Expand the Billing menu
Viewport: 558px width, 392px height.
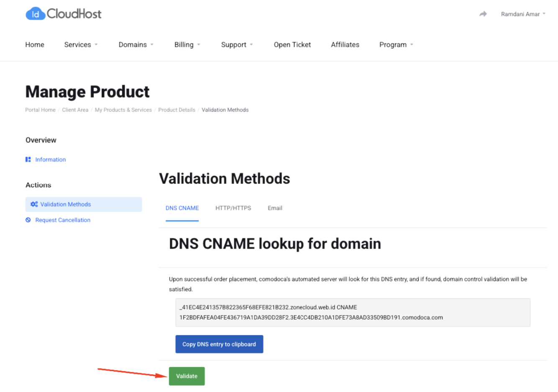pyautogui.click(x=187, y=45)
